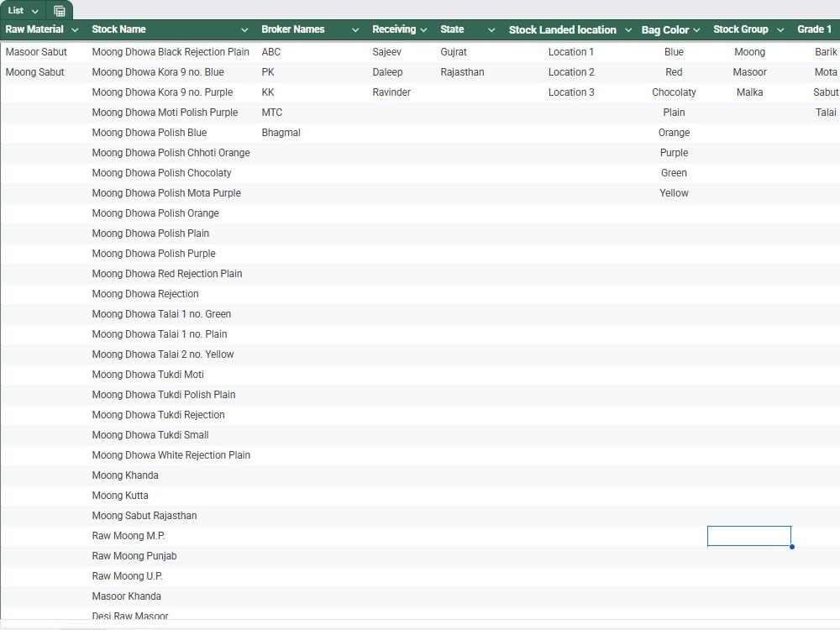The image size is (840, 630).
Task: Select the Raw Material header cell
Action: [x=43, y=29]
